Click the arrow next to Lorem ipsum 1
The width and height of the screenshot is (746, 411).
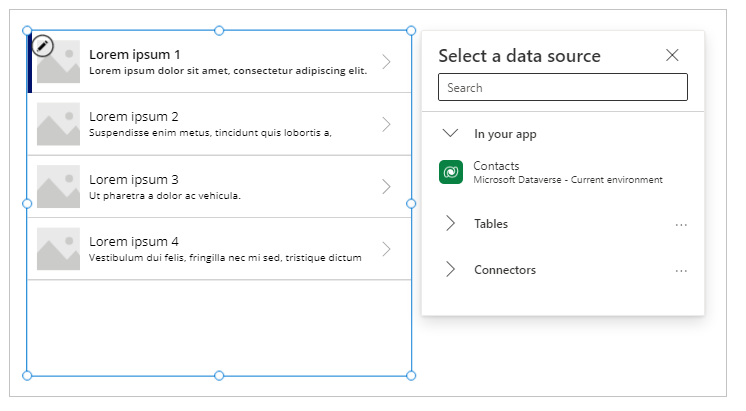pos(387,62)
